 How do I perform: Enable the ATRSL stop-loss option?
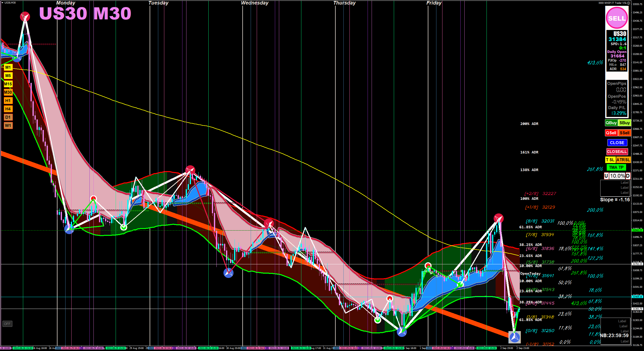[x=623, y=160]
